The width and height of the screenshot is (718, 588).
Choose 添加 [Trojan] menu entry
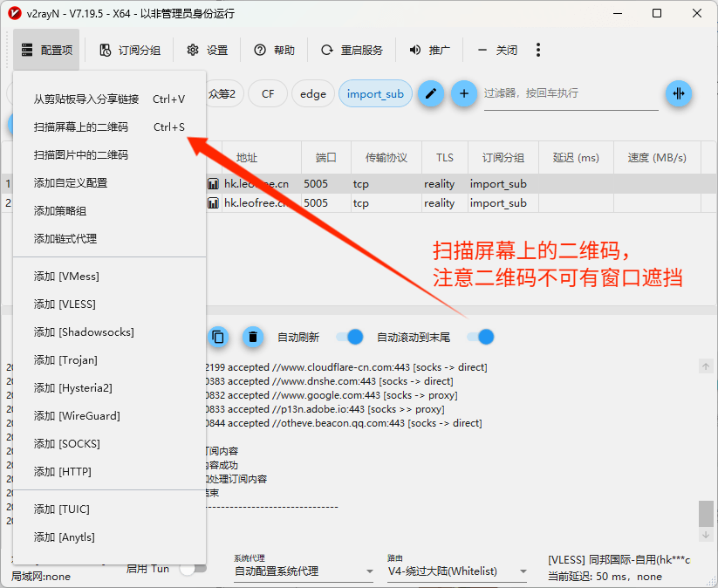[x=109, y=360]
